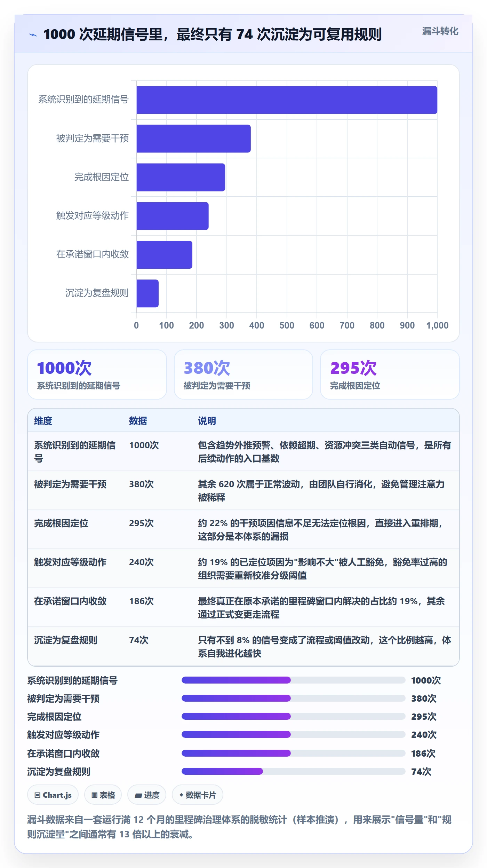Click the Chart.js chip
Image resolution: width=487 pixels, height=868 pixels.
(53, 795)
